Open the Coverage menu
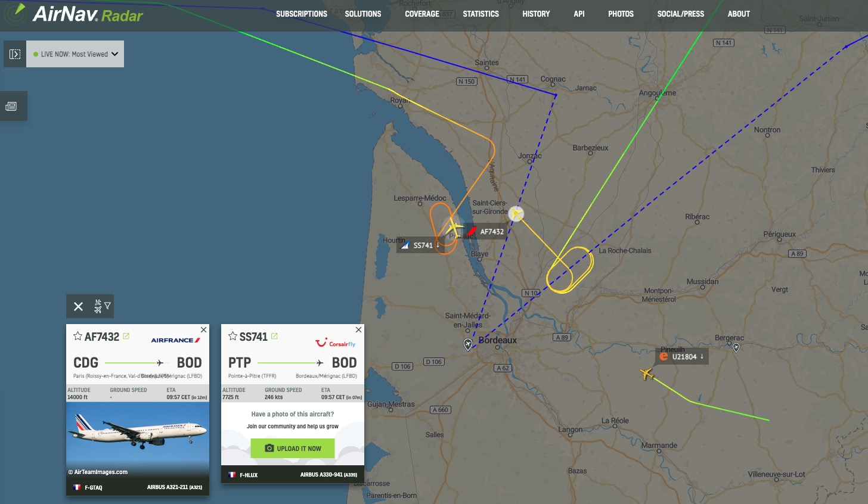The width and height of the screenshot is (868, 504). coord(422,14)
